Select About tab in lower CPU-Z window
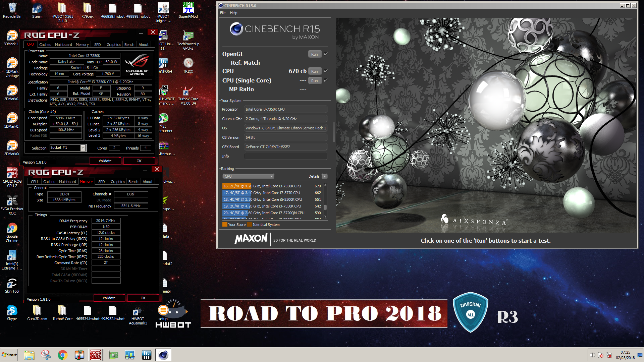This screenshot has height=362, width=644. tap(148, 182)
